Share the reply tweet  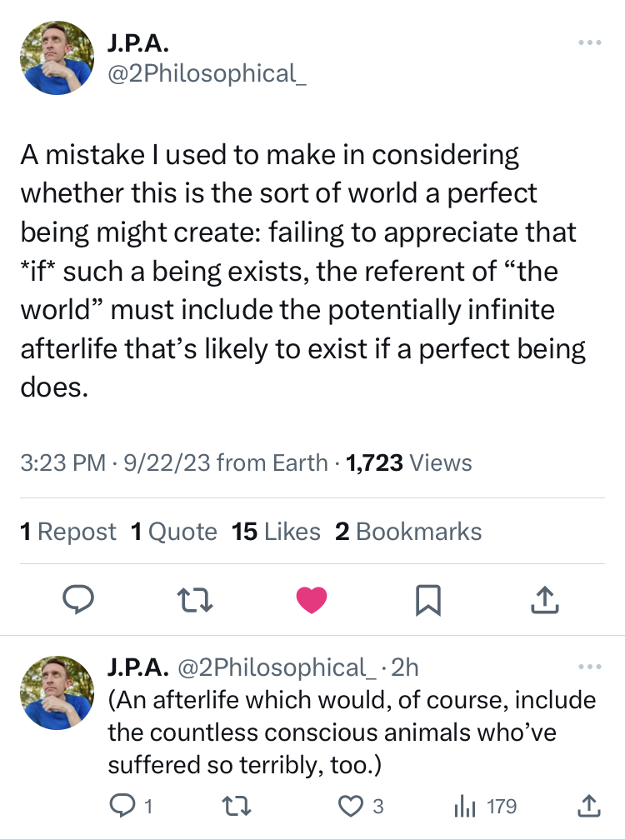(x=588, y=806)
